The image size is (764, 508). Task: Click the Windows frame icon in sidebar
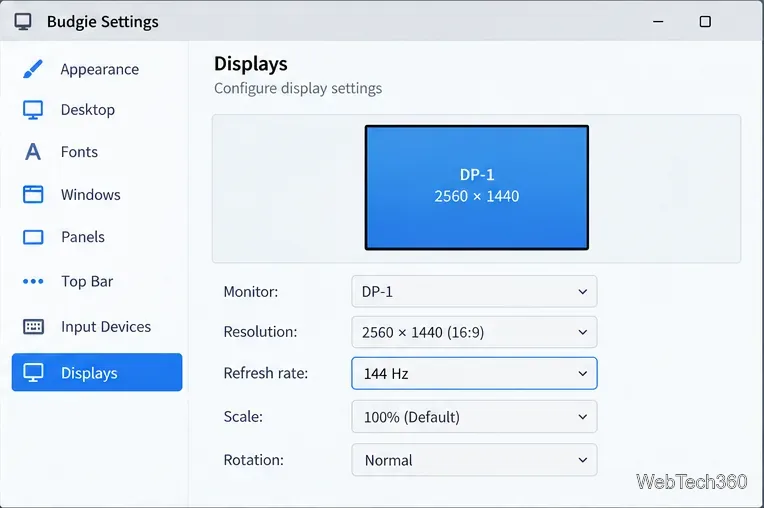33,194
